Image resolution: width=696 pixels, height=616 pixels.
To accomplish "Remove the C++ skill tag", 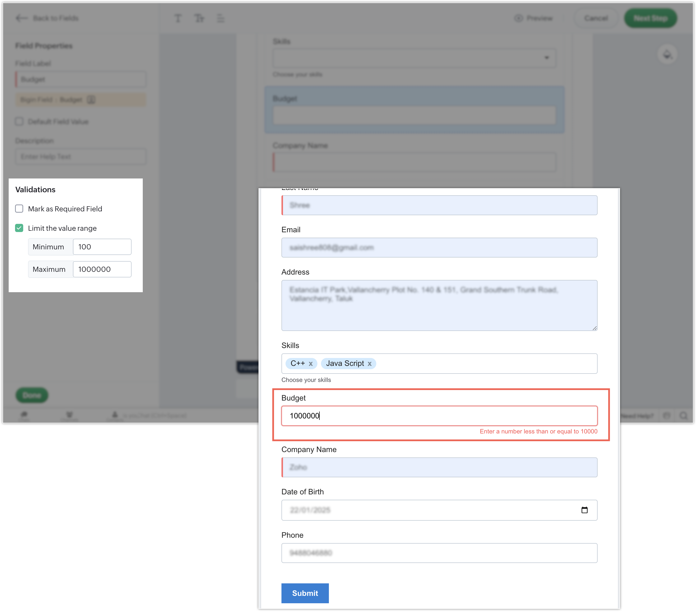I will (311, 364).
